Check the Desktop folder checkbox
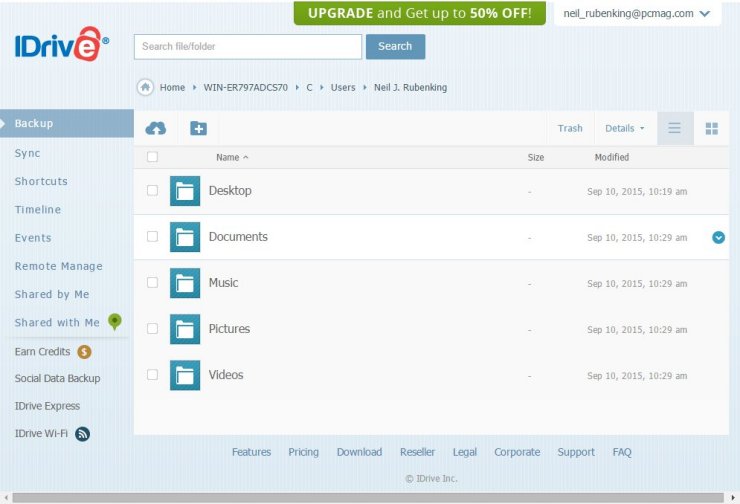This screenshot has width=740, height=504. click(152, 190)
